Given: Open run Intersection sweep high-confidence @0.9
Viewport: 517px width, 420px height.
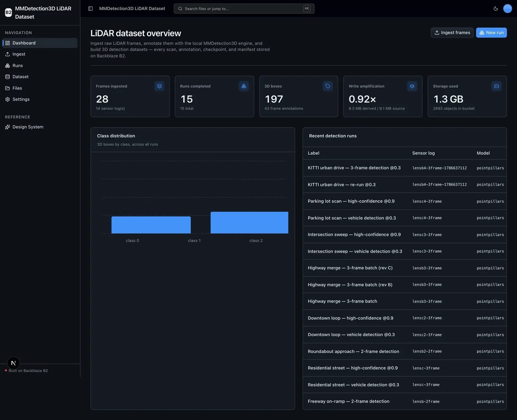Looking at the screenshot, I should 354,235.
